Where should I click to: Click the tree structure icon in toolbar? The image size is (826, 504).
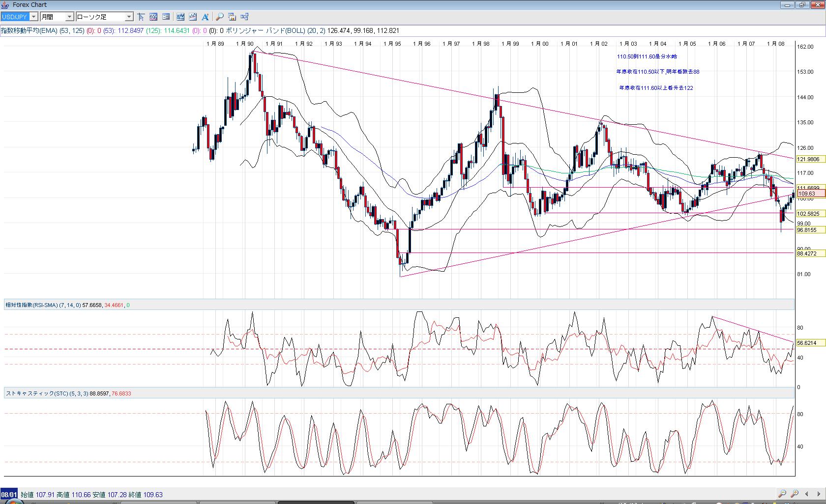(244, 17)
